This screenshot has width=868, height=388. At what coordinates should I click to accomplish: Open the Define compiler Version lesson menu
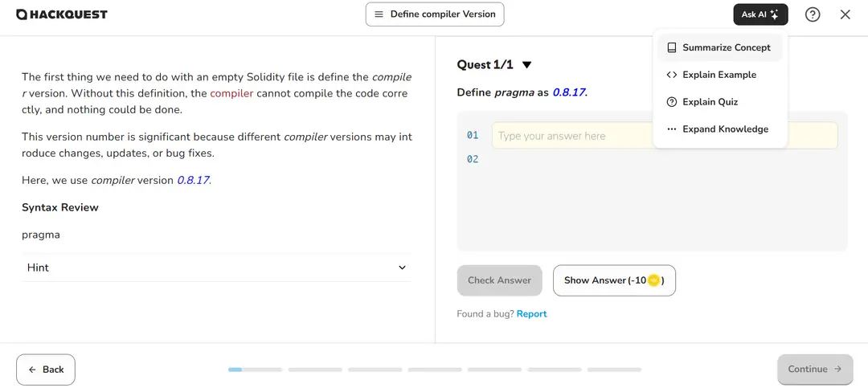(435, 14)
